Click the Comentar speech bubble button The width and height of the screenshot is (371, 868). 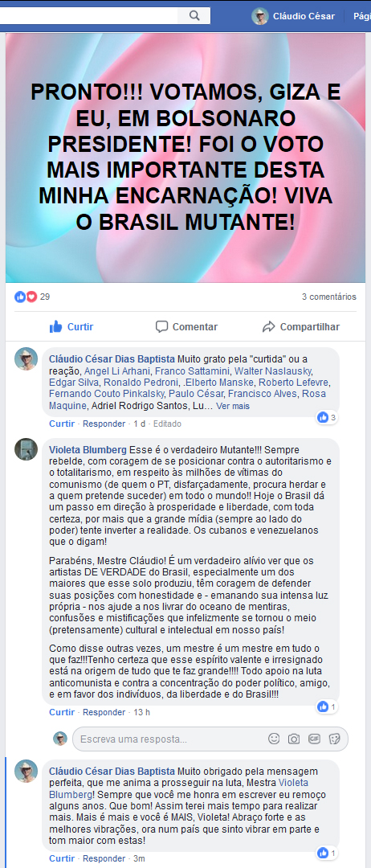click(186, 326)
